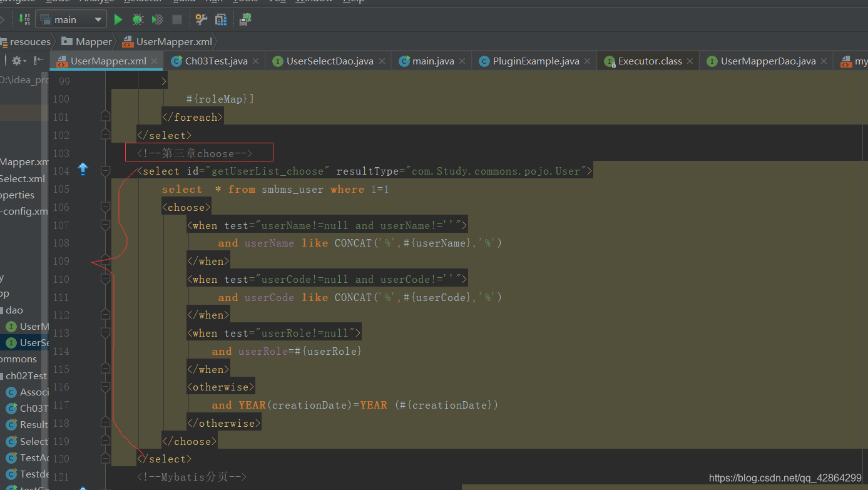Image resolution: width=868 pixels, height=490 pixels.
Task: Click the UserMapper.xml breadcrumb
Action: coord(168,42)
